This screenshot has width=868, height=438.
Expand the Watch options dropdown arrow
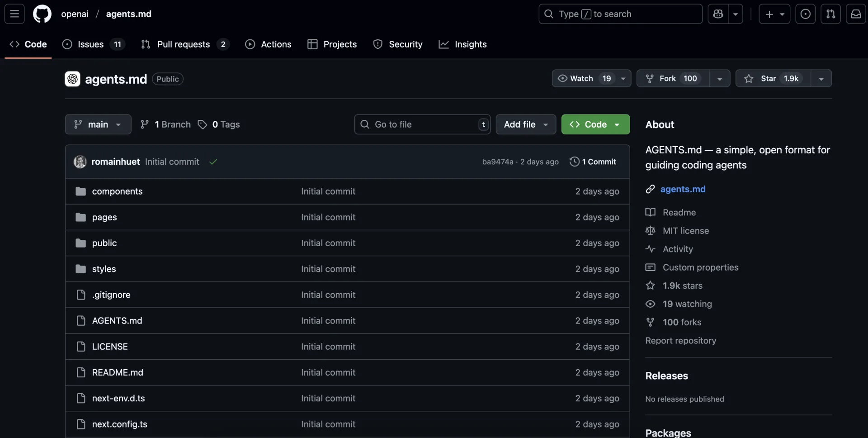(x=623, y=78)
